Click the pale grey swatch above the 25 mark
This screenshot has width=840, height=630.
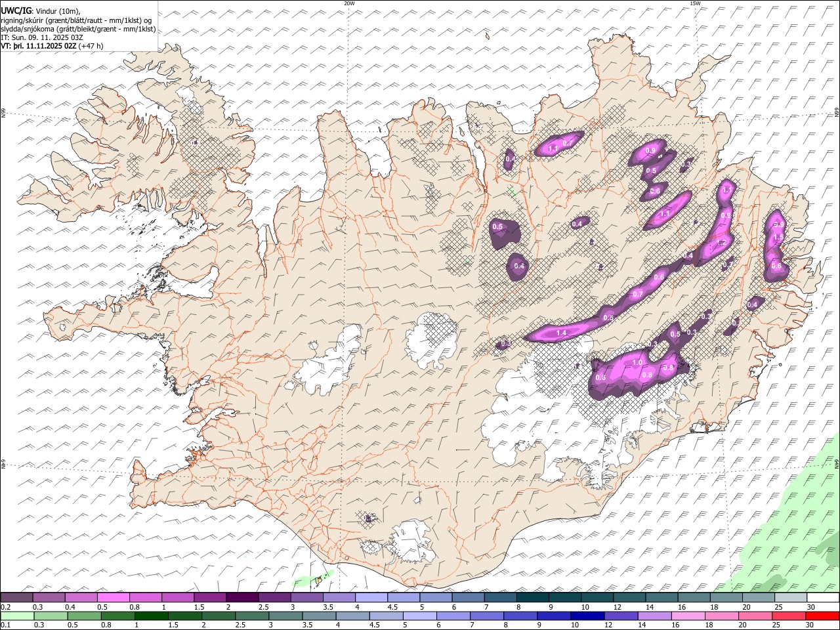click(x=791, y=598)
